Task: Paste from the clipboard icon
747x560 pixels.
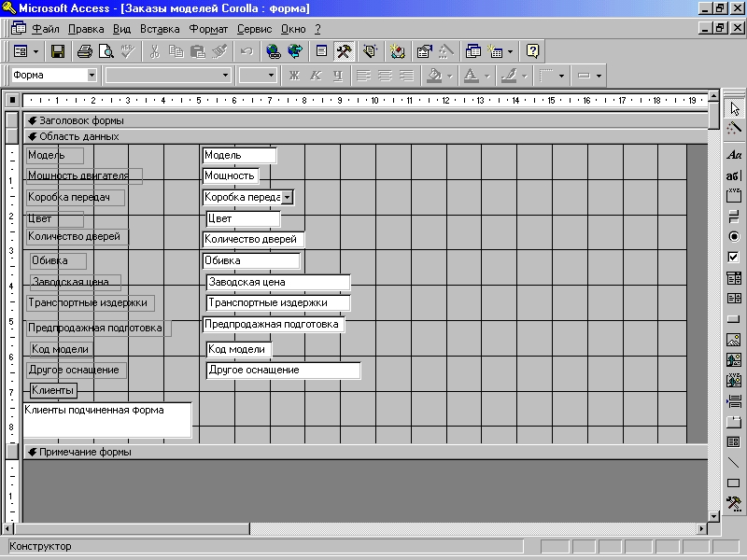Action: click(x=197, y=51)
